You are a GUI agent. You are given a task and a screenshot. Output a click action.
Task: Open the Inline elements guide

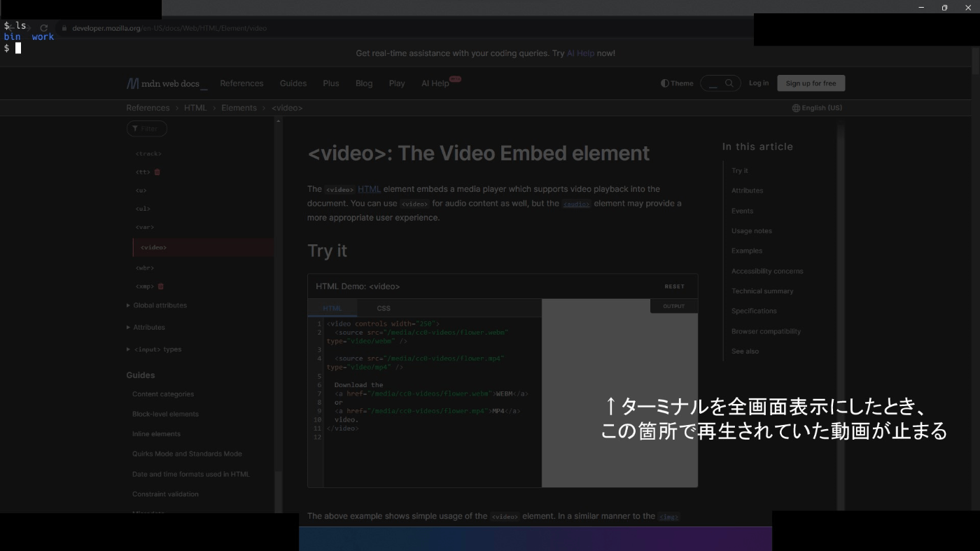coord(156,434)
